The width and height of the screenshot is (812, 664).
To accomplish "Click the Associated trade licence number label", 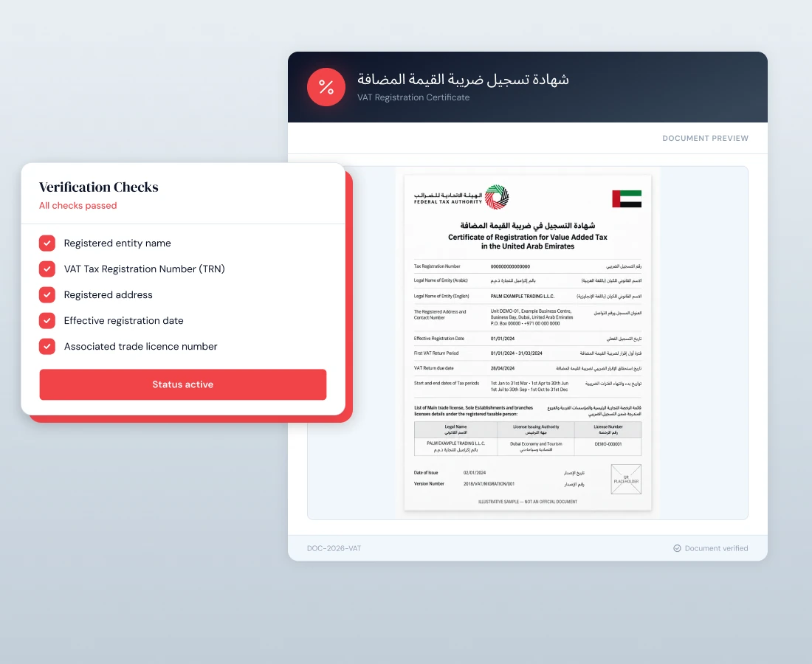I will [x=141, y=347].
